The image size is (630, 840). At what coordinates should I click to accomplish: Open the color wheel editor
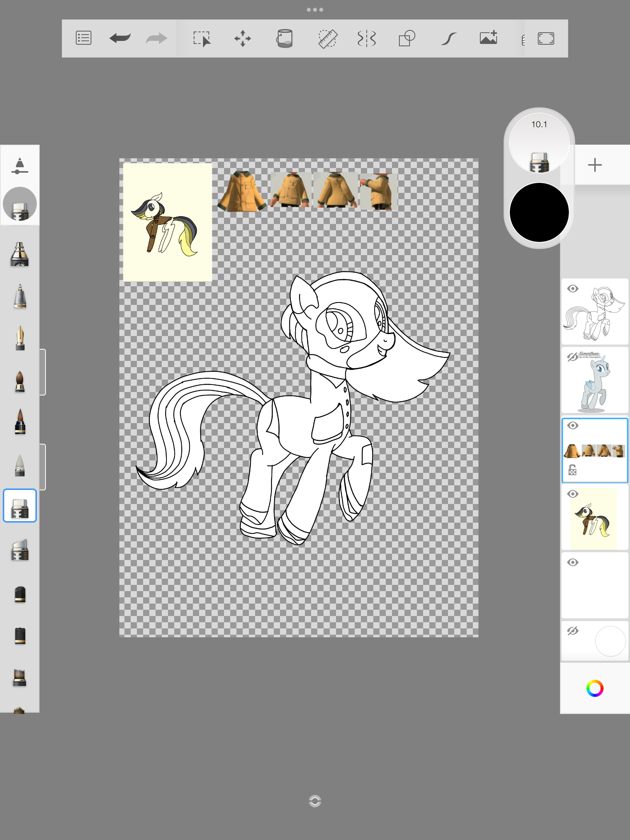(595, 688)
